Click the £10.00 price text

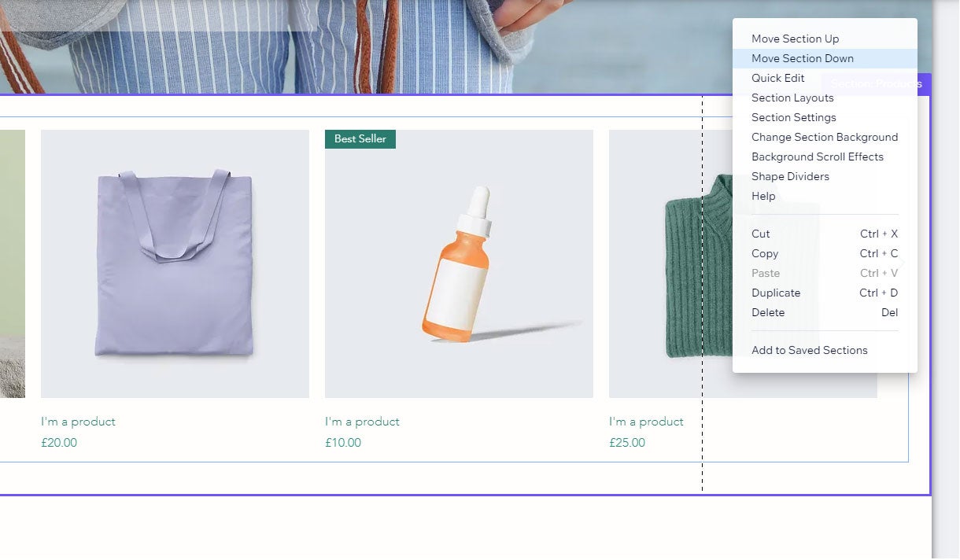click(x=343, y=443)
